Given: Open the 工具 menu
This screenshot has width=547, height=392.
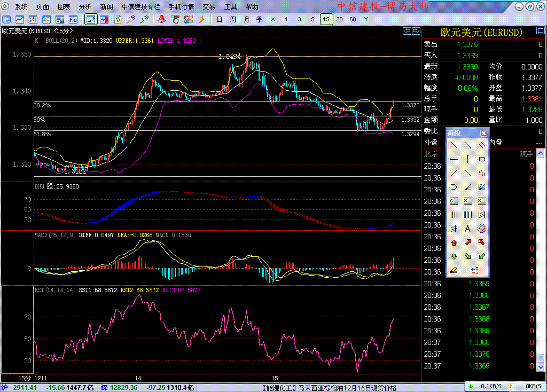Looking at the screenshot, I should tap(230, 7).
